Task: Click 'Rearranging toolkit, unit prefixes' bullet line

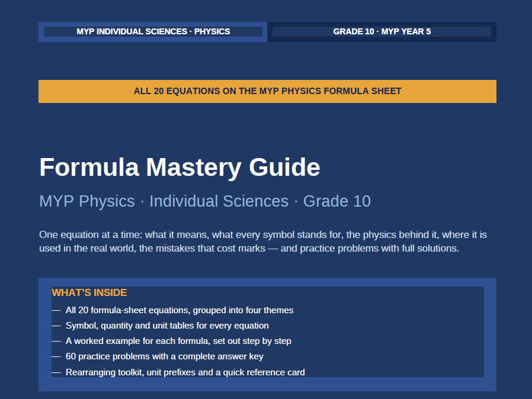Action: [185, 372]
